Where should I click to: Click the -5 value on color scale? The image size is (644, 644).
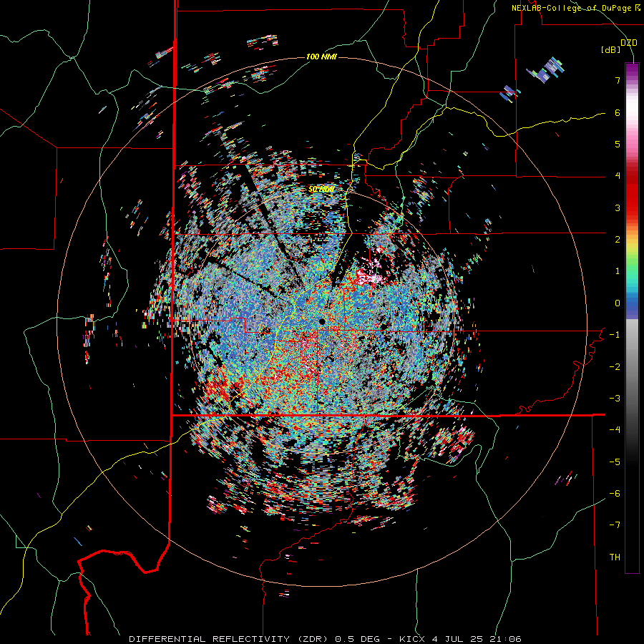click(615, 462)
